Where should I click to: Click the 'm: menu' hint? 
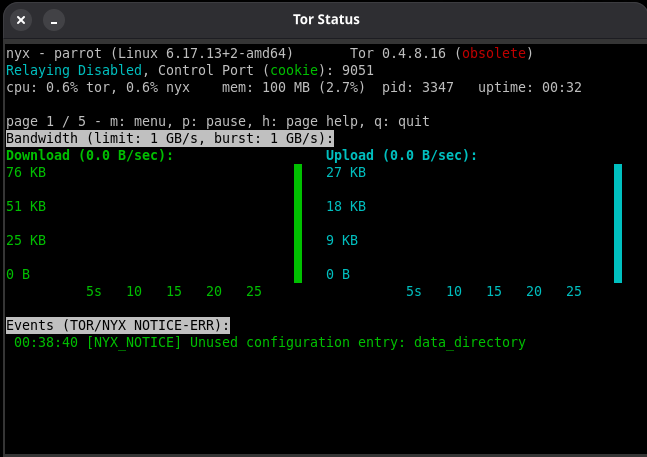point(138,122)
